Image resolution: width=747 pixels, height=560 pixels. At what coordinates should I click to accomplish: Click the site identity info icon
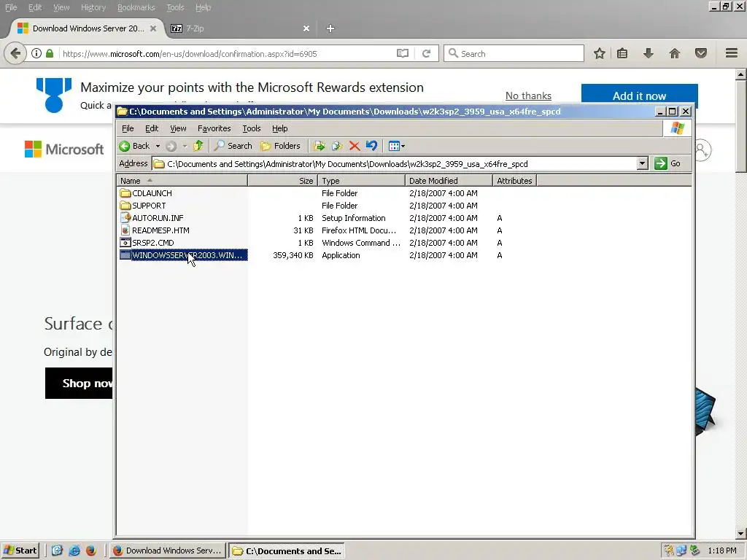coord(36,53)
